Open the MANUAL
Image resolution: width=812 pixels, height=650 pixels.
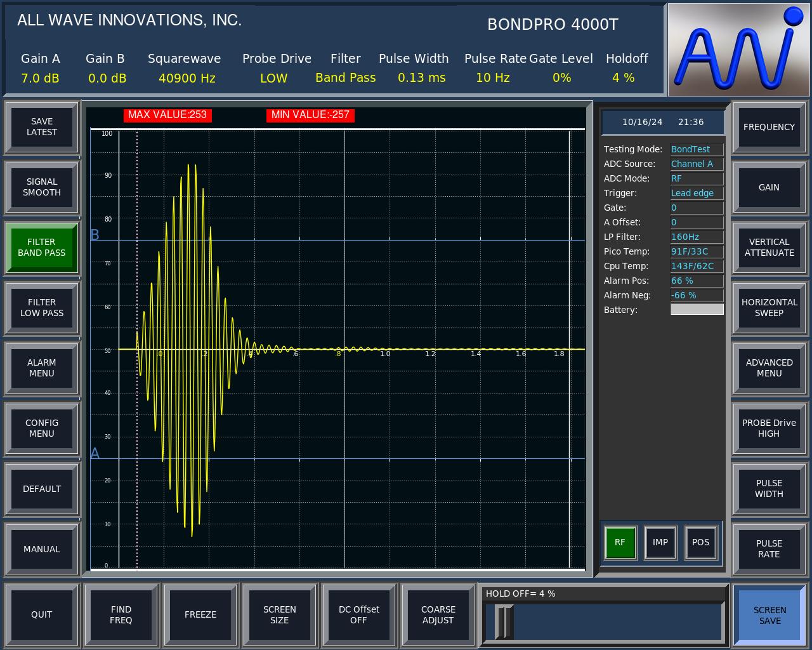tap(42, 549)
